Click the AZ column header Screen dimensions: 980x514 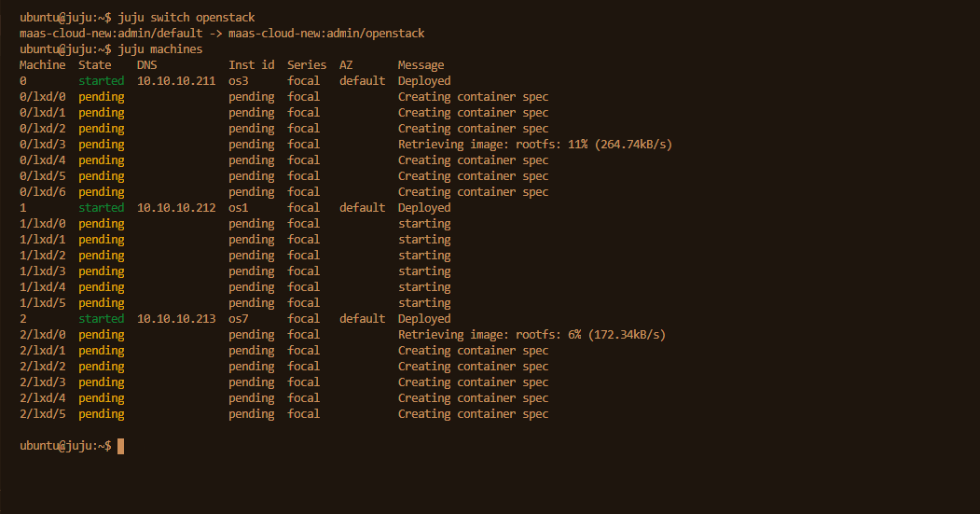tap(346, 65)
